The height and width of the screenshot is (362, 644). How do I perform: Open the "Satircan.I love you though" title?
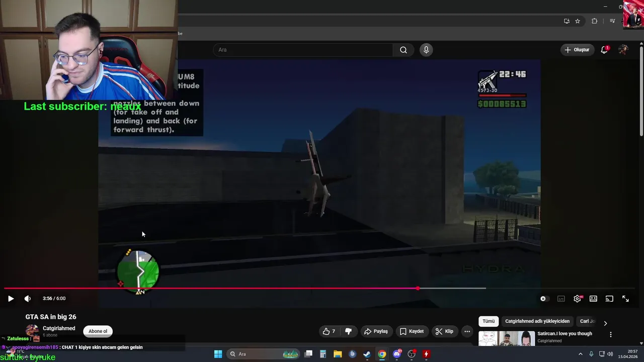tap(565, 333)
